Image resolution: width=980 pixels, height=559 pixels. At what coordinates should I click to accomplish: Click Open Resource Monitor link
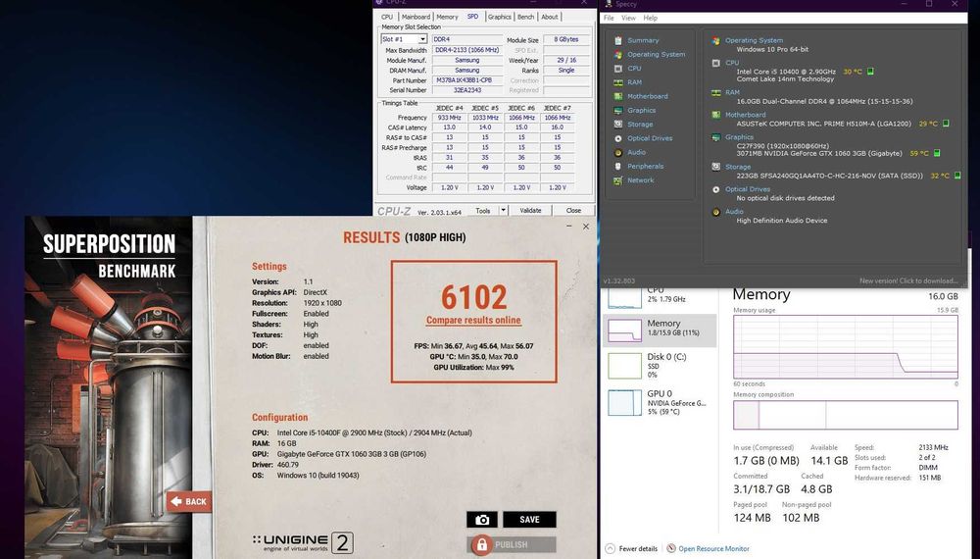(x=713, y=549)
